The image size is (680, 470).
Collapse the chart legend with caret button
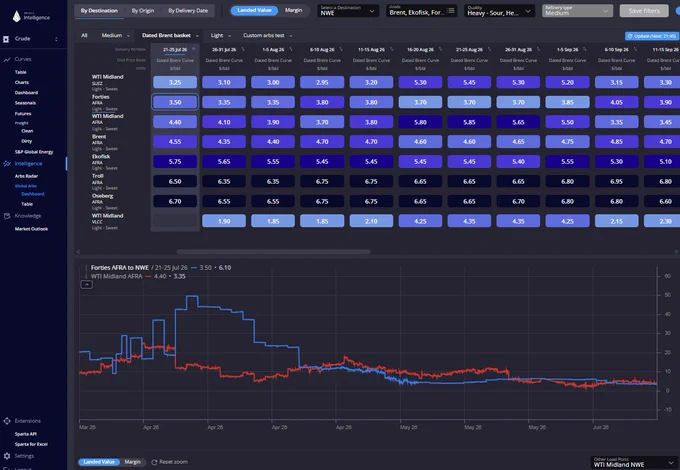click(87, 284)
